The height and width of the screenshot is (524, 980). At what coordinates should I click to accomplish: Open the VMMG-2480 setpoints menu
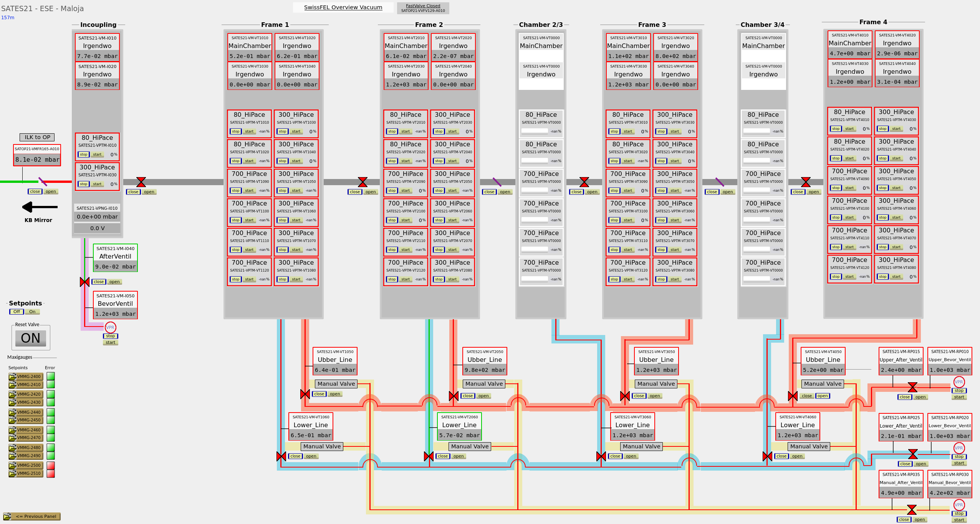point(26,448)
